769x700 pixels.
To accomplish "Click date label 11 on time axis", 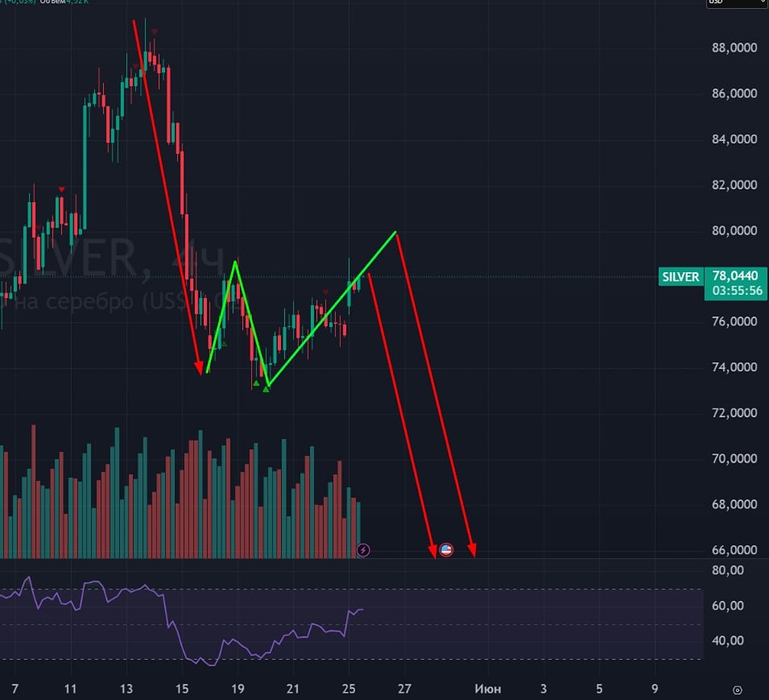I will pyautogui.click(x=71, y=689).
